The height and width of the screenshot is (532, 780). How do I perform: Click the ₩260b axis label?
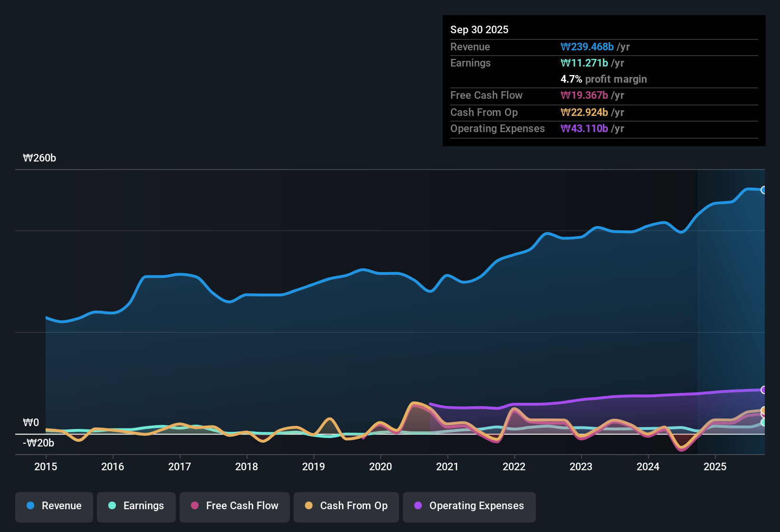40,158
